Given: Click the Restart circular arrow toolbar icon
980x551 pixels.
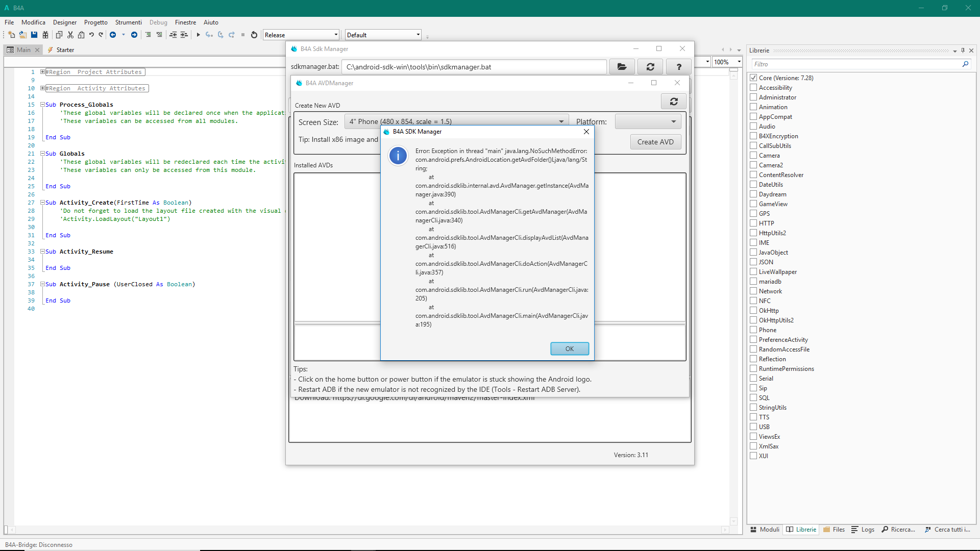Looking at the screenshot, I should tap(254, 35).
